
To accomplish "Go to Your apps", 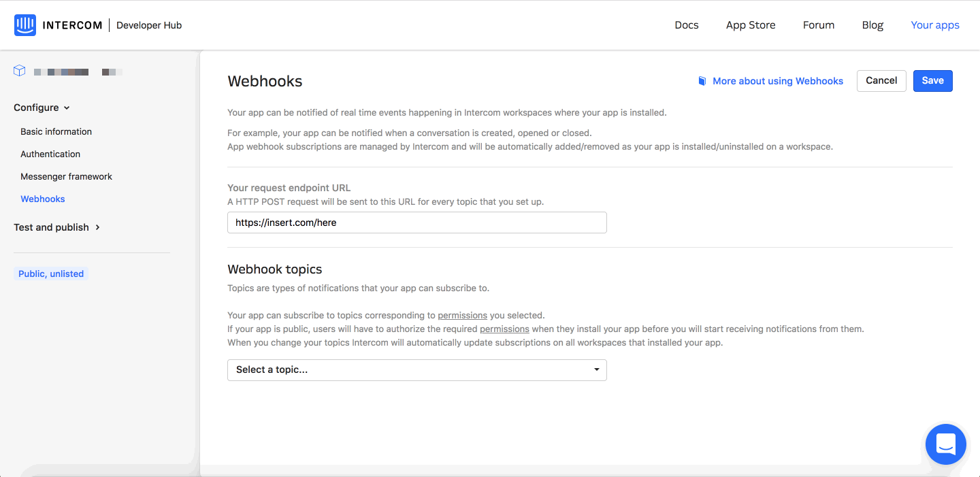I will click(x=935, y=25).
